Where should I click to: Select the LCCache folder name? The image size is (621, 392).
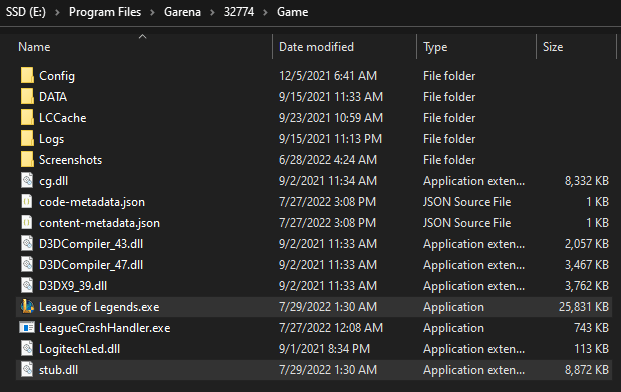(x=63, y=118)
